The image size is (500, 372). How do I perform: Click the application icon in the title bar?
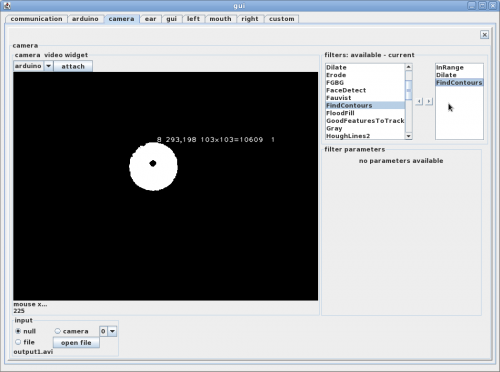[x=7, y=6]
